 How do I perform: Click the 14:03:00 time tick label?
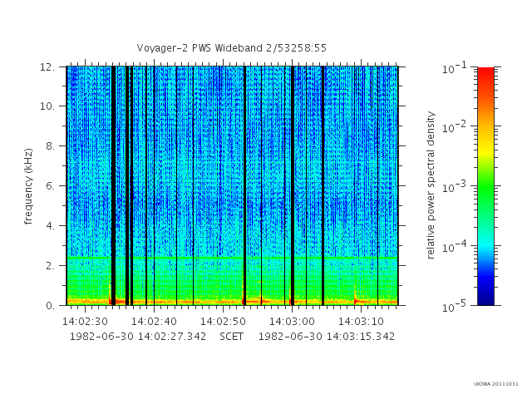tap(292, 322)
